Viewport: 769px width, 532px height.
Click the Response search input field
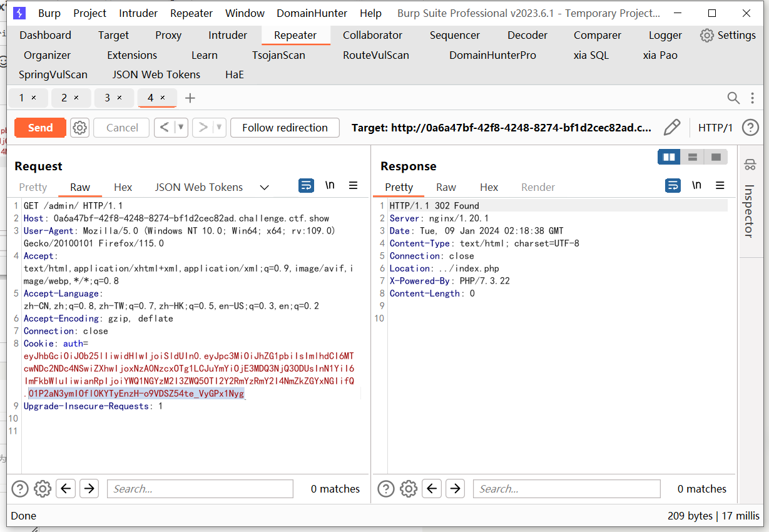pos(567,489)
